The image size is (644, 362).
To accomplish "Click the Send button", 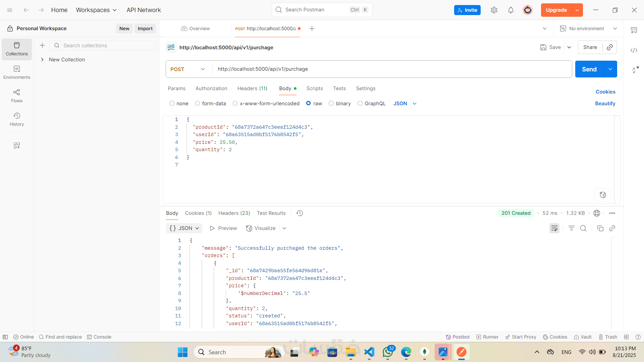I will (x=589, y=69).
